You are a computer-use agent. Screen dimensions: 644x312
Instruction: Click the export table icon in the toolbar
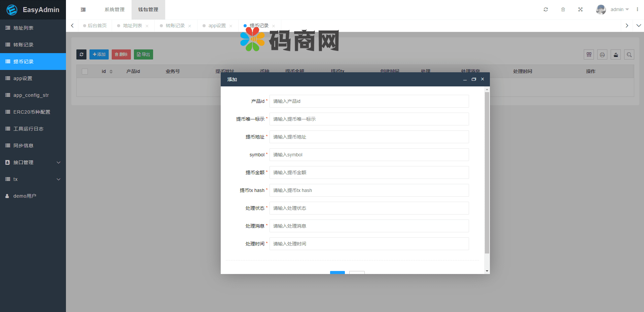coord(616,54)
